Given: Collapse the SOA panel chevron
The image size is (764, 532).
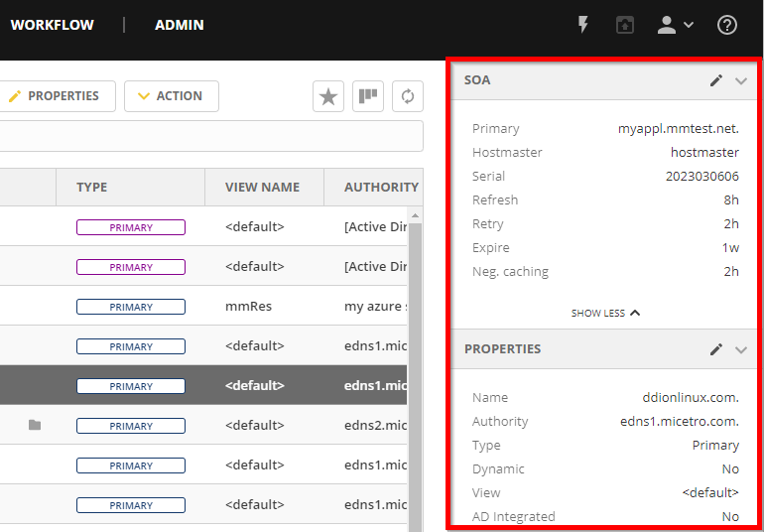Looking at the screenshot, I should [x=741, y=80].
